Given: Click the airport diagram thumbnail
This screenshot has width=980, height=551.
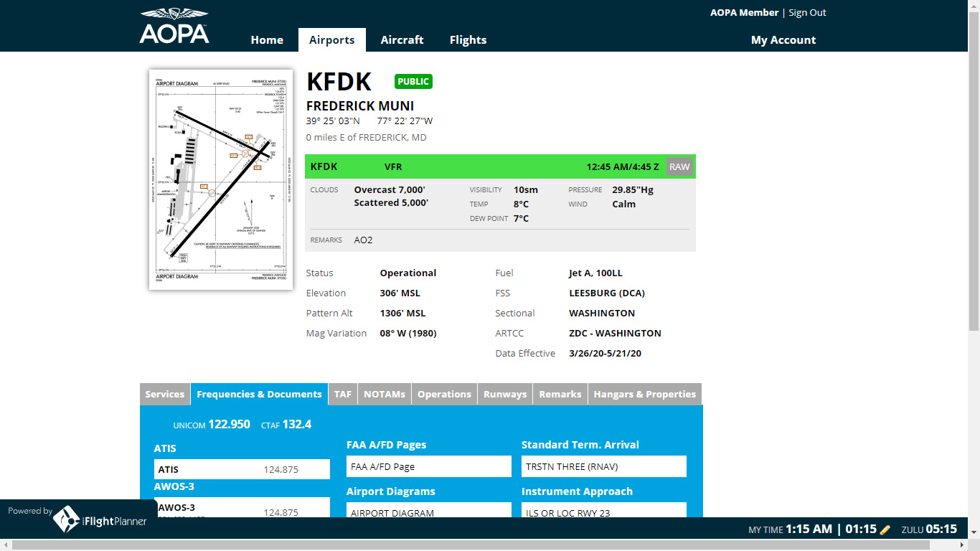Looking at the screenshot, I should (220, 179).
